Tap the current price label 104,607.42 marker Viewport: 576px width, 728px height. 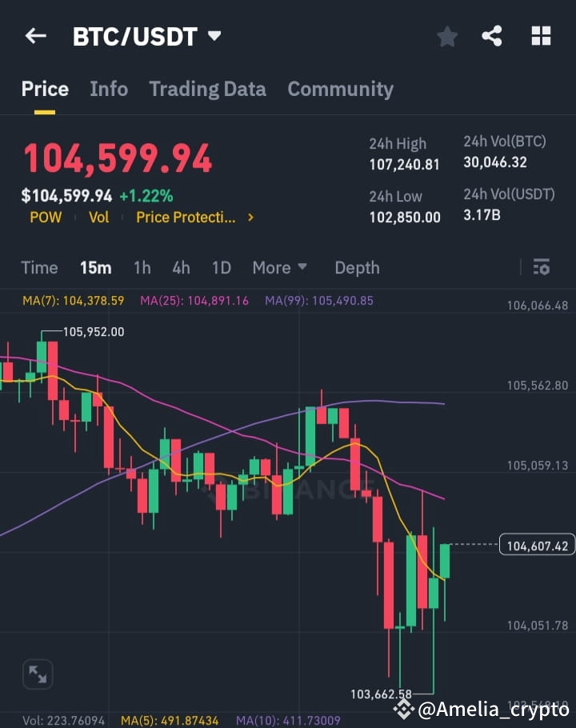click(536, 543)
